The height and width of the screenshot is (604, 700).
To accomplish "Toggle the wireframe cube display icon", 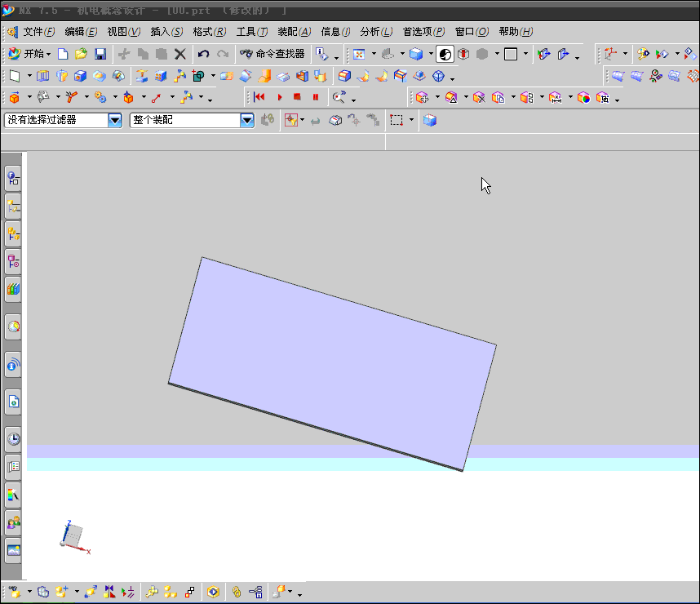I will click(463, 55).
